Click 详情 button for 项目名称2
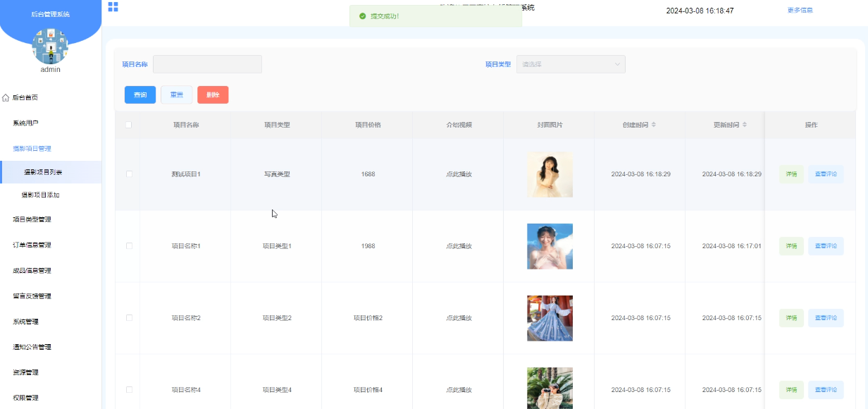 [791, 318]
